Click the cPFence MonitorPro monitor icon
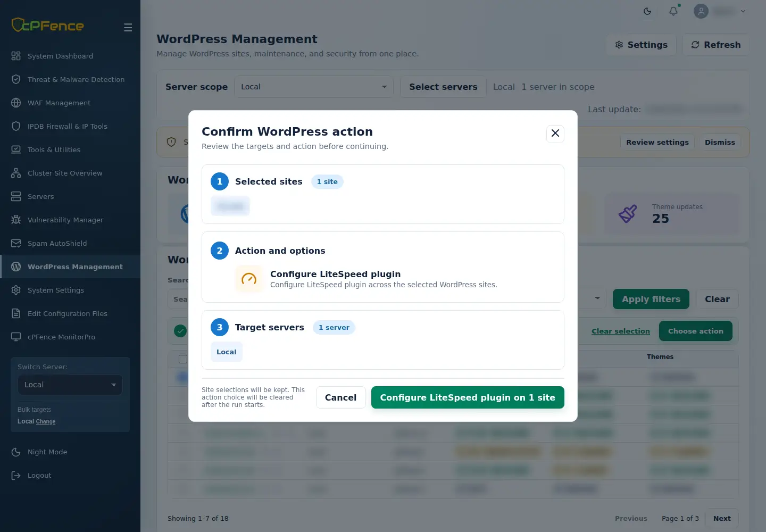The width and height of the screenshot is (766, 532). coord(16,337)
